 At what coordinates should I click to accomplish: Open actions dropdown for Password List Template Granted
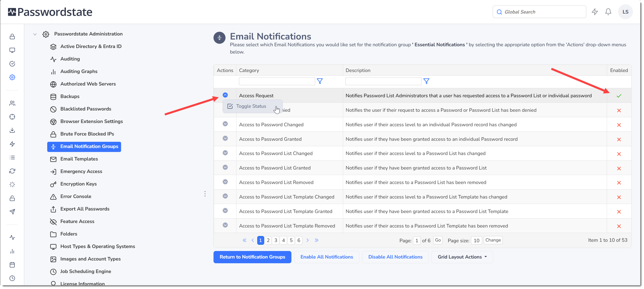(x=225, y=210)
